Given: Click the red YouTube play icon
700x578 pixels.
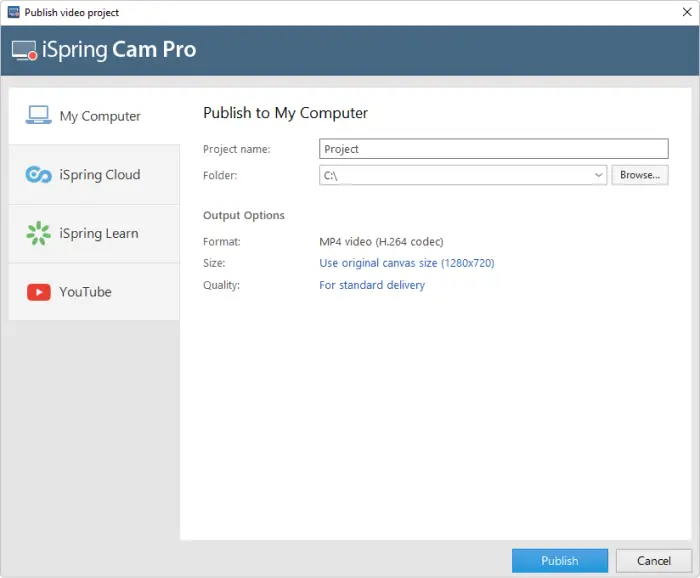Looking at the screenshot, I should pyautogui.click(x=38, y=292).
